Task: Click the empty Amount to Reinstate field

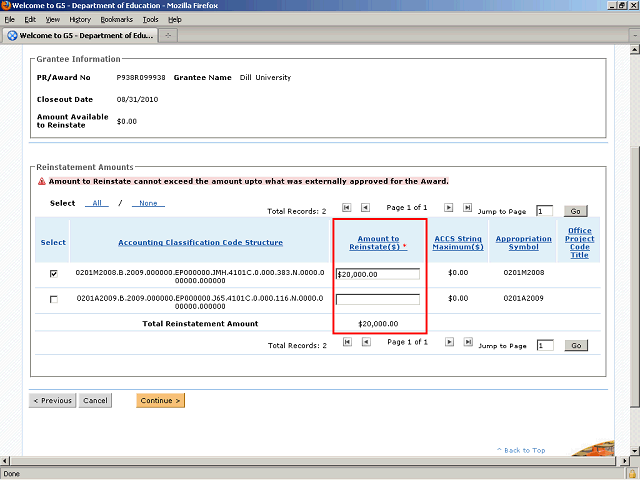Action: point(378,299)
